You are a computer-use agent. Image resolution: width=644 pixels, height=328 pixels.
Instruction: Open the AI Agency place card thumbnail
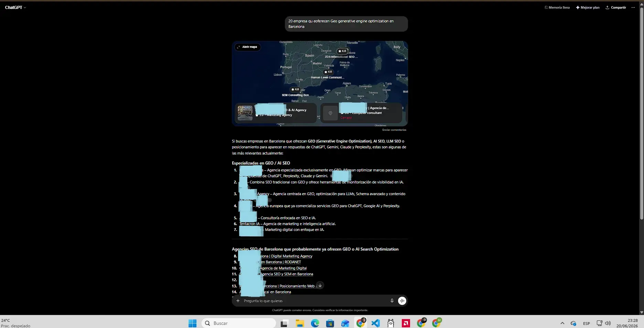[245, 113]
